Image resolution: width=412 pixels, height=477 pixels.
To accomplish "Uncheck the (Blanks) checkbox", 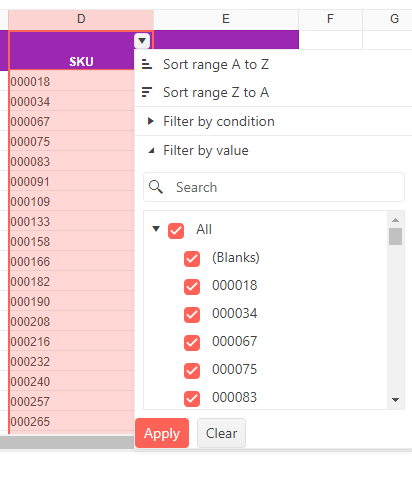I will [x=192, y=259].
